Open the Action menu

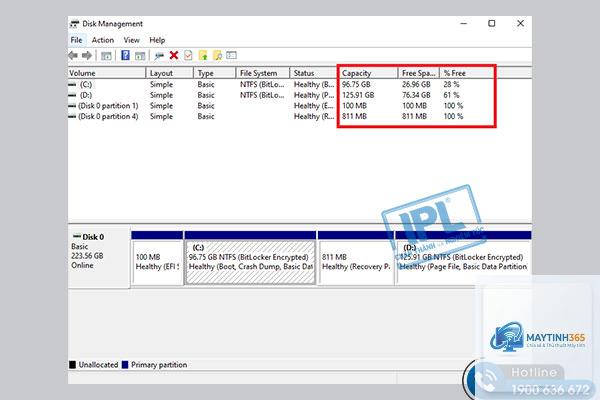(103, 40)
